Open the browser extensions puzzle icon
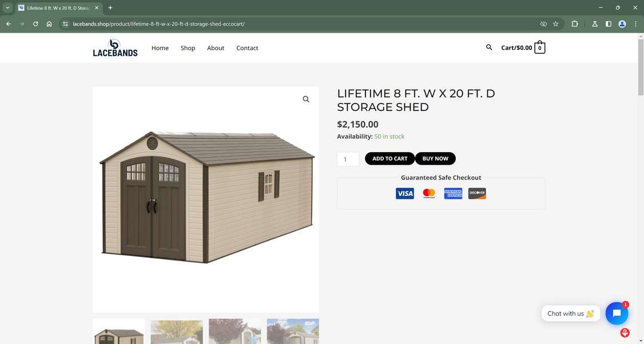644x344 pixels. 575,24
